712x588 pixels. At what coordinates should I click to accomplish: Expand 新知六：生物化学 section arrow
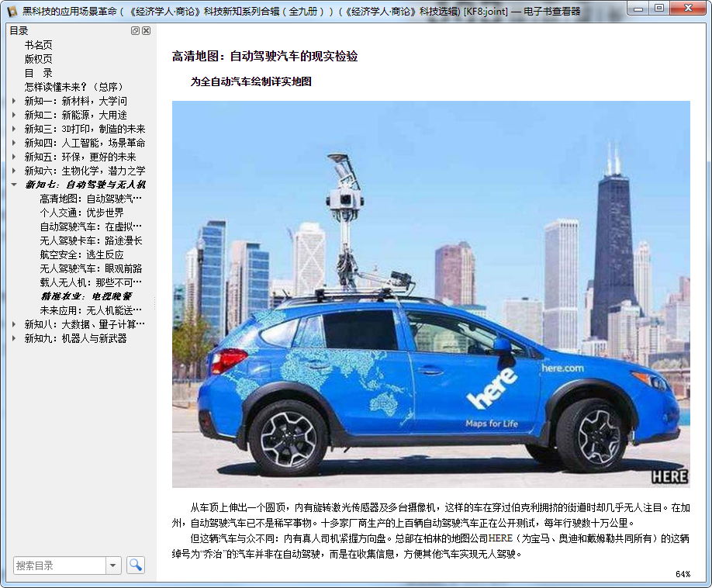point(14,171)
